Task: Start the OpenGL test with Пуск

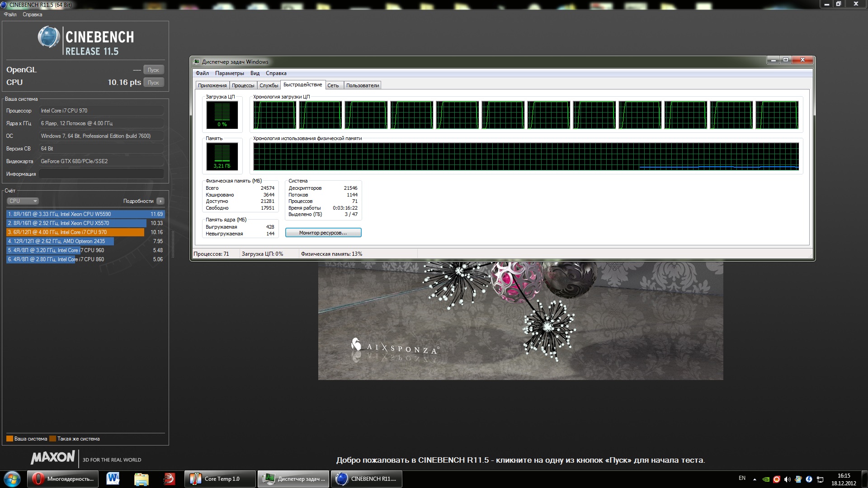Action: pyautogui.click(x=153, y=70)
